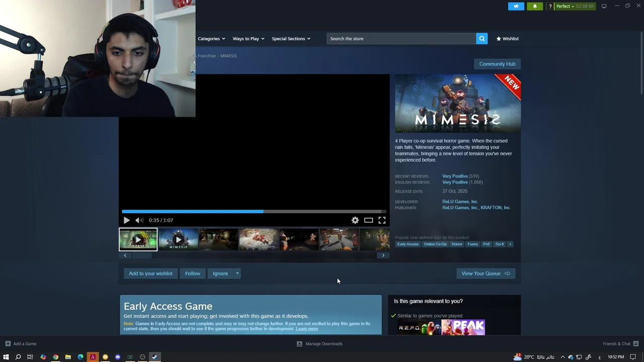Expand the Ways to Play menu
The image size is (644, 362).
tap(248, 39)
